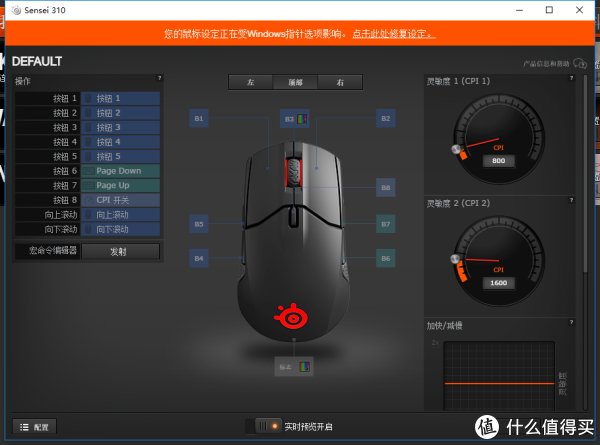
Task: Click the CPI 1 value field 800
Action: (x=499, y=161)
